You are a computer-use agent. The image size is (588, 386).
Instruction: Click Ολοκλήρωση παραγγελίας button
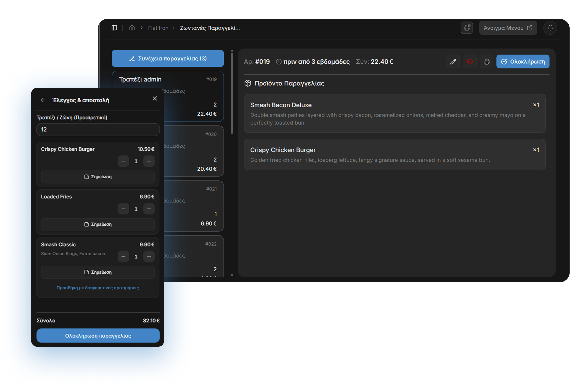click(98, 336)
